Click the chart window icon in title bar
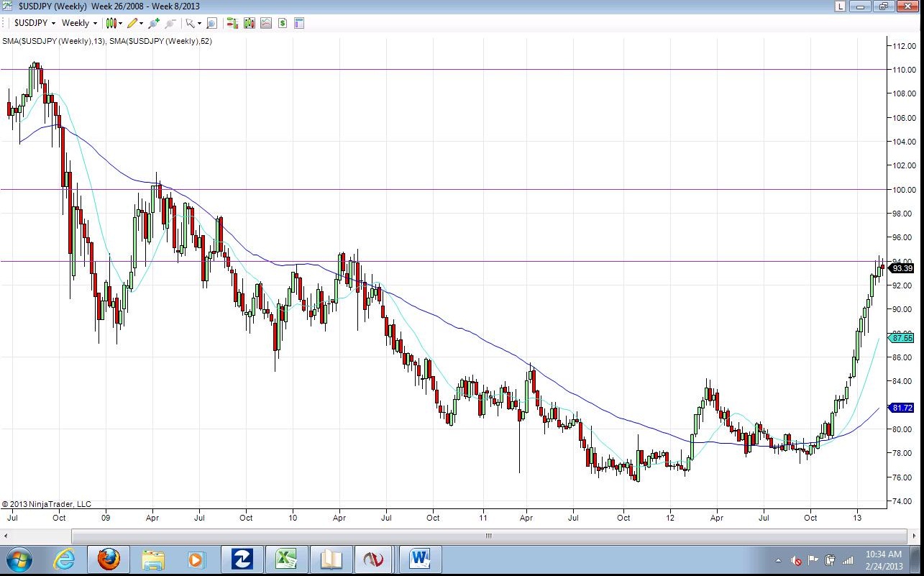Screen dimensions: 924x576 7,6
